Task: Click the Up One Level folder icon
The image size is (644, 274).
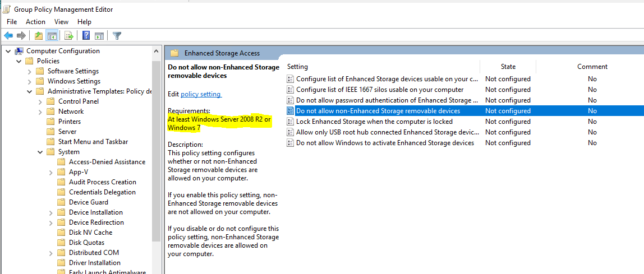Action: coord(39,36)
